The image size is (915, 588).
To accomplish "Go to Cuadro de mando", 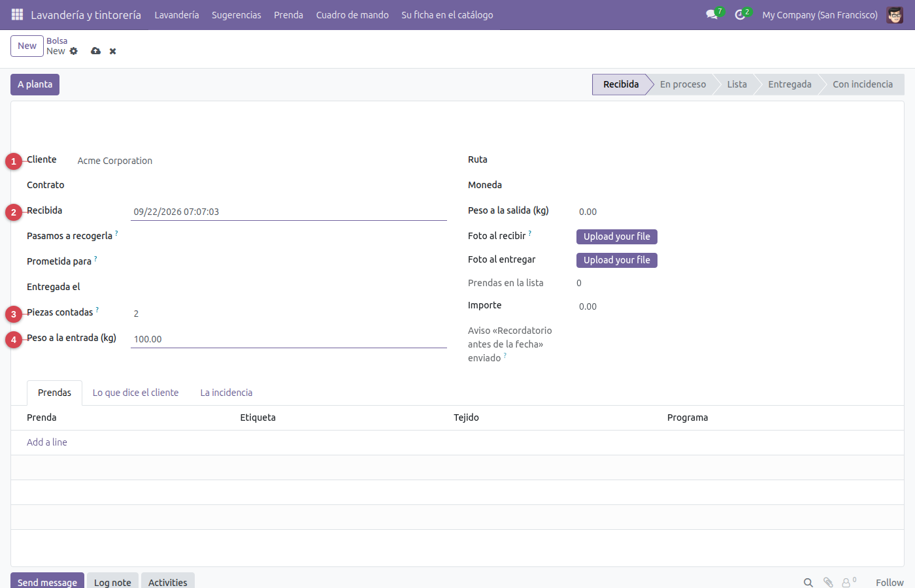I will 352,14.
